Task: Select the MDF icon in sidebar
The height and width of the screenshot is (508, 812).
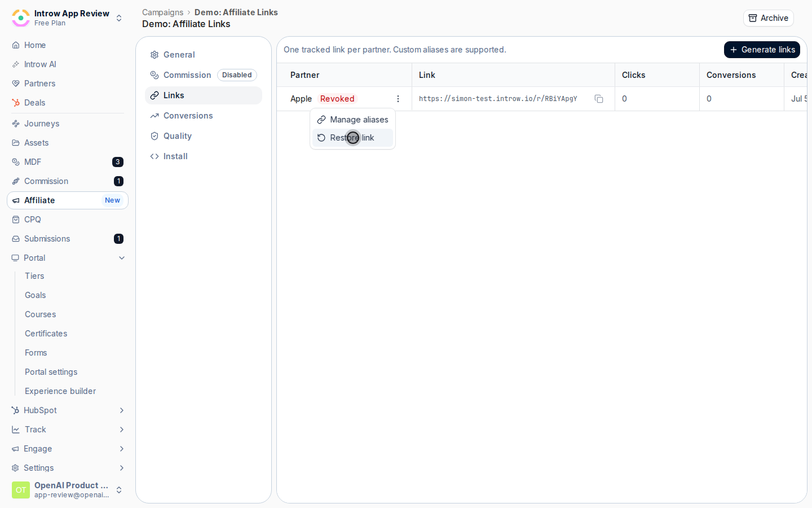Action: (x=16, y=162)
